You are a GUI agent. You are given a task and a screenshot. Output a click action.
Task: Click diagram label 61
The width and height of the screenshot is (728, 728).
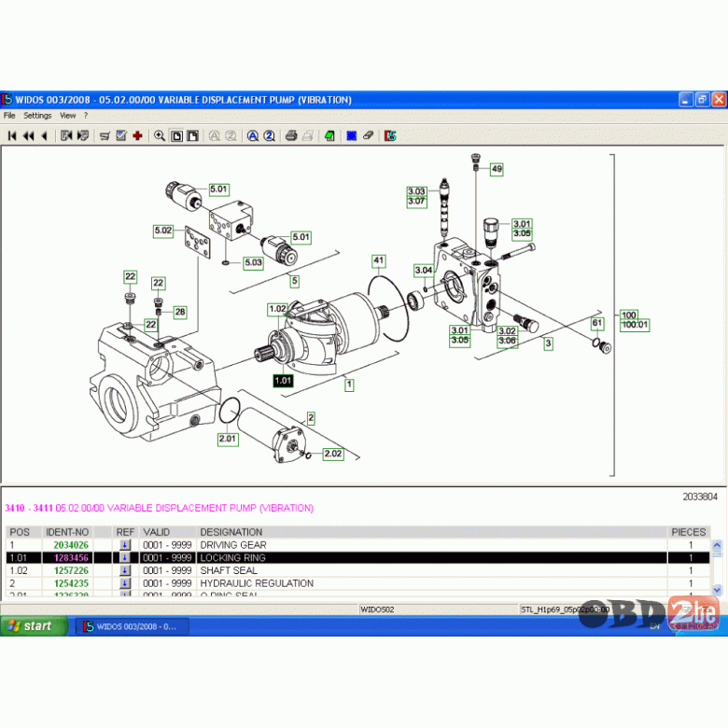point(597,323)
